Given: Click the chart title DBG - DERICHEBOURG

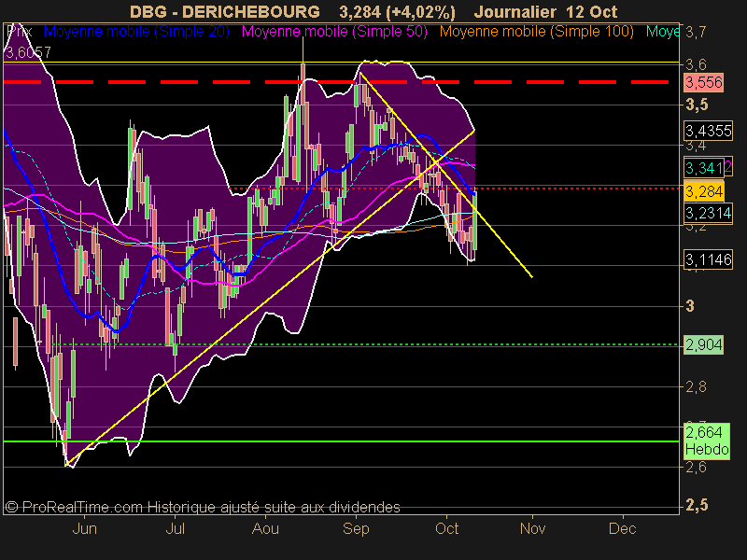Looking at the screenshot, I should click(x=224, y=11).
